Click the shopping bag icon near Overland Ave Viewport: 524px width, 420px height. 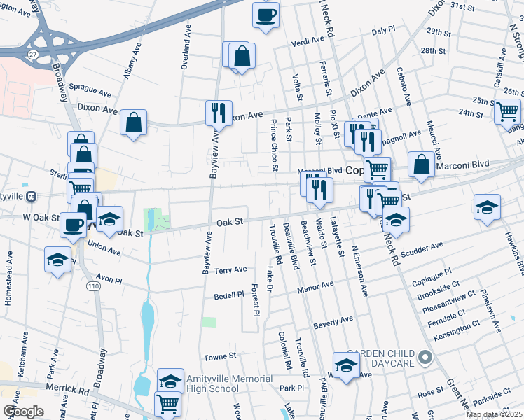click(x=242, y=57)
